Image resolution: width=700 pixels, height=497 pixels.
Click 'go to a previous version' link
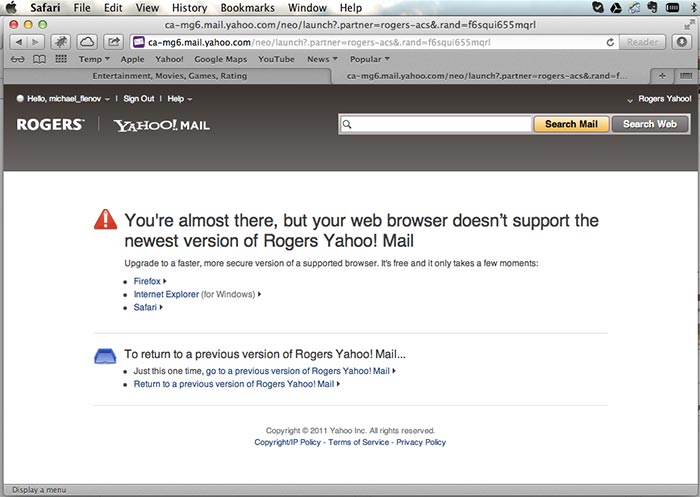[297, 371]
